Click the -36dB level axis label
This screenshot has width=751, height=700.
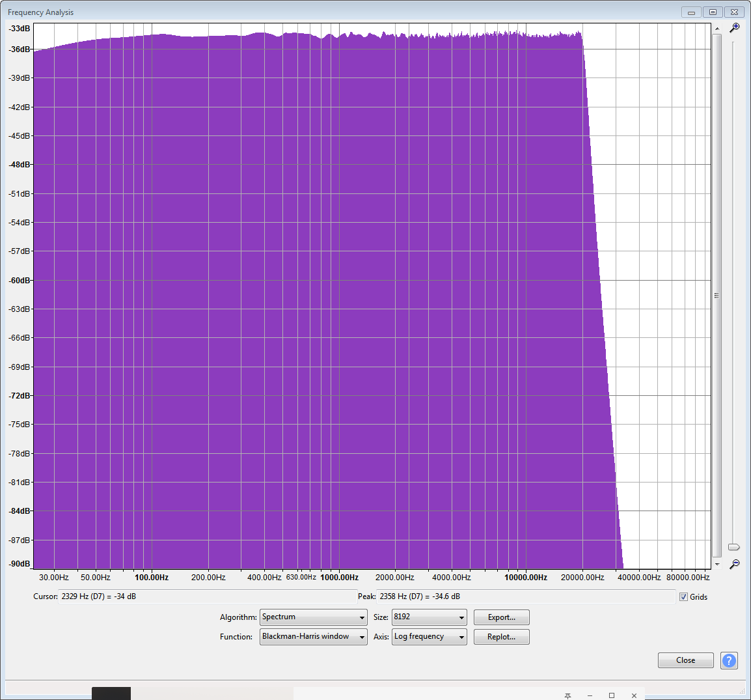19,49
